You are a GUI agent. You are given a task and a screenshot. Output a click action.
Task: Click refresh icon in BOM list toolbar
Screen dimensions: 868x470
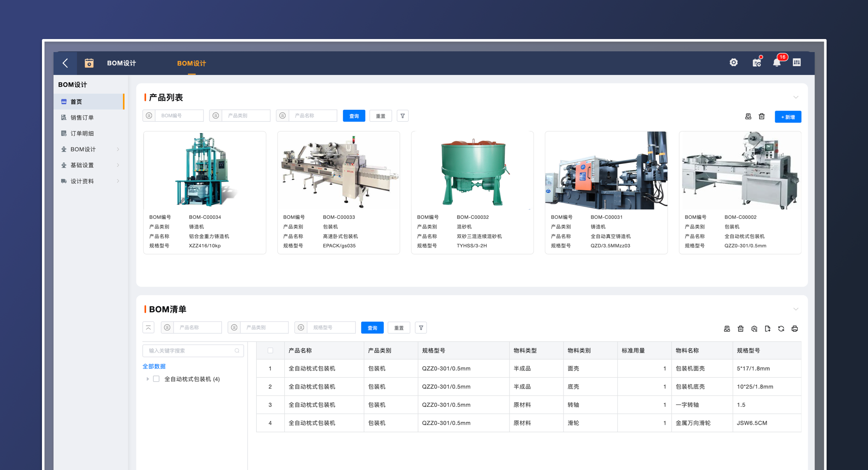781,329
